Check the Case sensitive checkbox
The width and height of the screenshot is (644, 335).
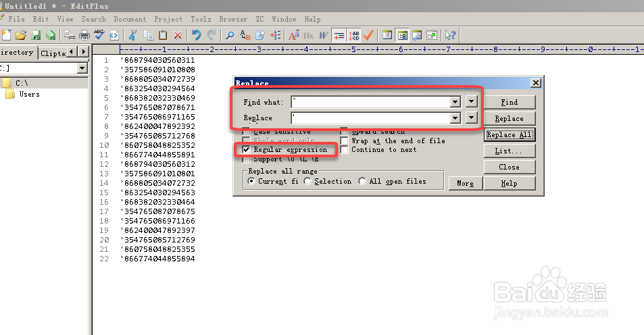click(246, 132)
